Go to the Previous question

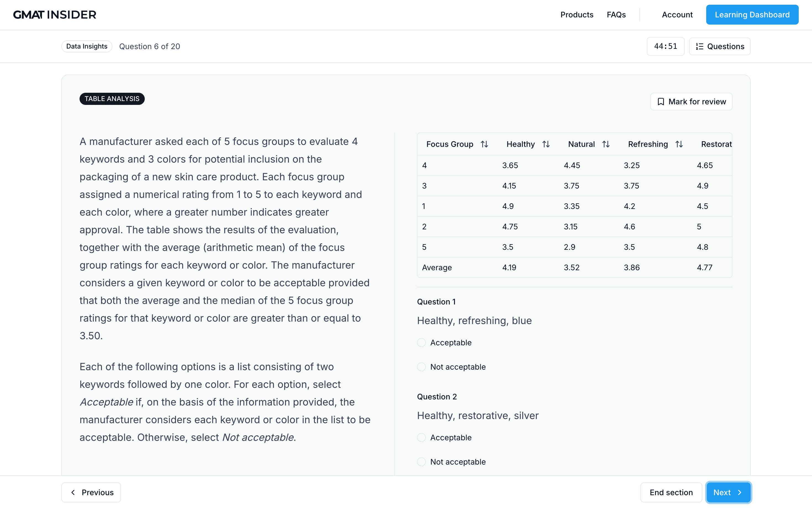(x=91, y=492)
